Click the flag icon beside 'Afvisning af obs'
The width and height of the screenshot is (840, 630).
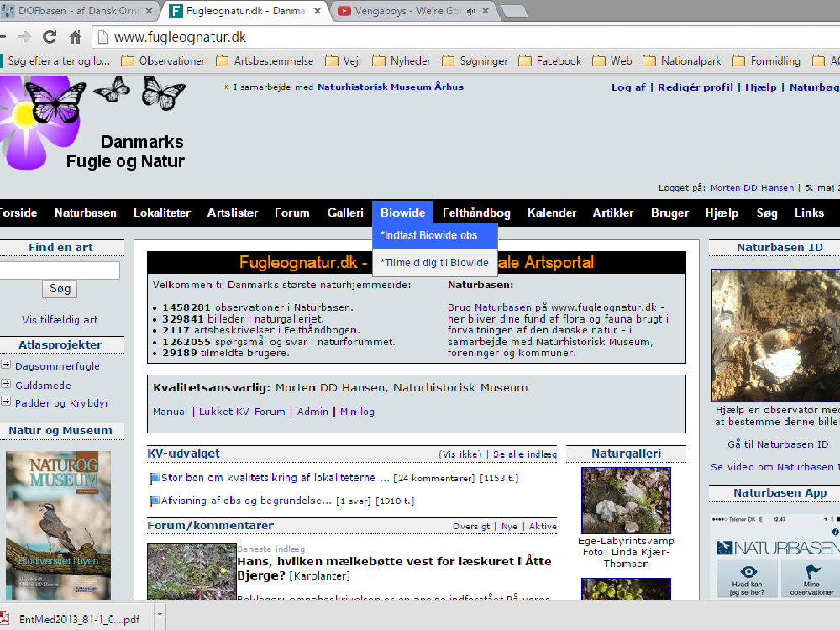pos(155,501)
